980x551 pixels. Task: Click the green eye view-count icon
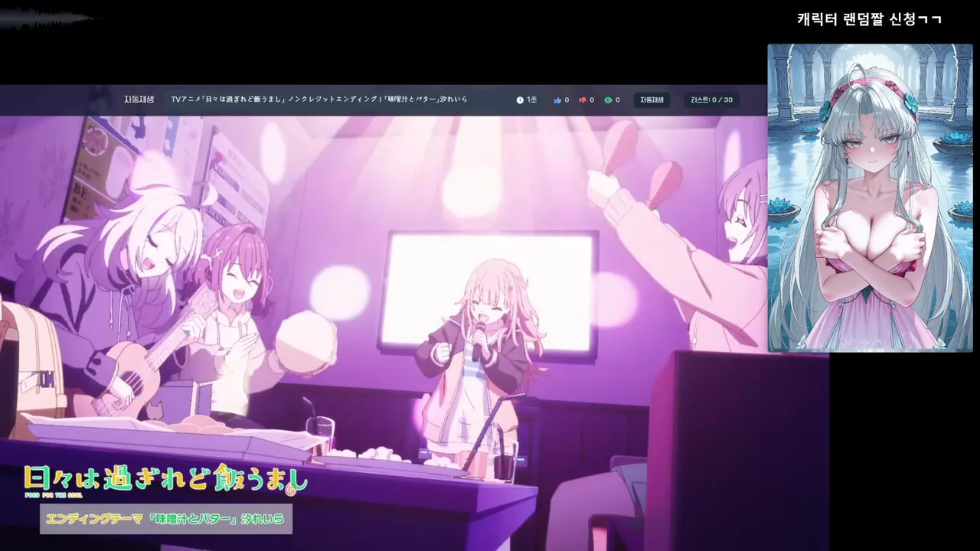click(608, 100)
